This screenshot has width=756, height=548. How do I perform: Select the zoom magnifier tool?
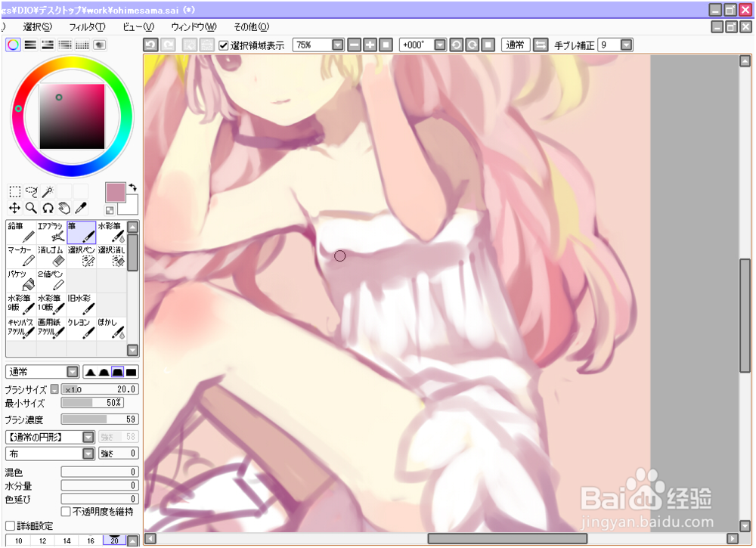31,208
